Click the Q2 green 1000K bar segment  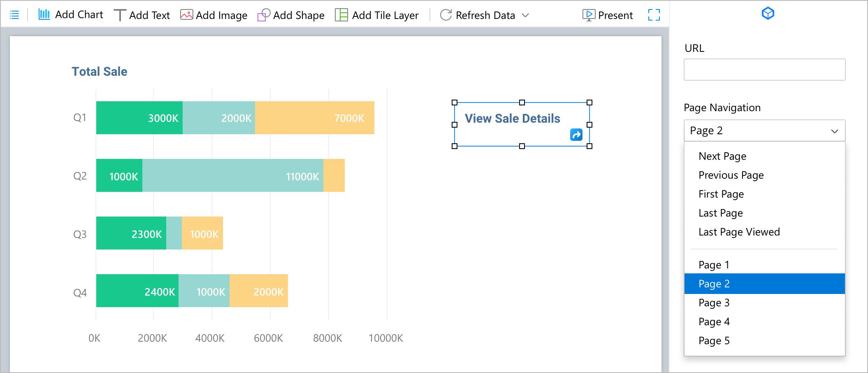click(x=119, y=175)
